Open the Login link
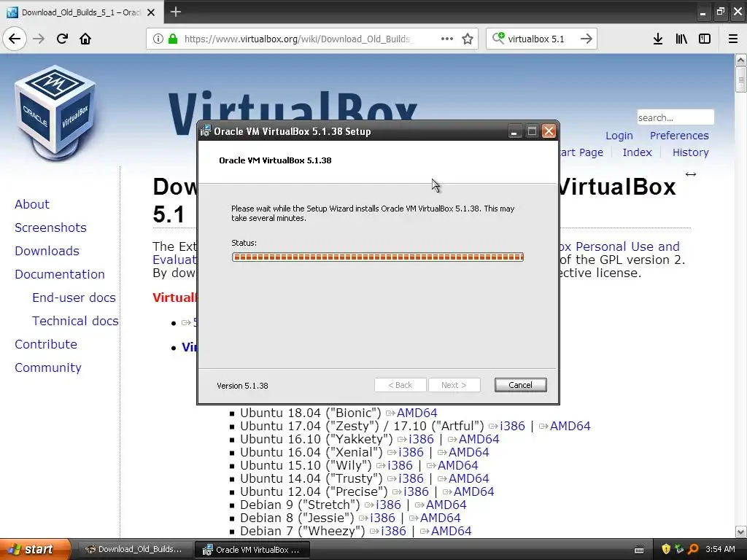 619,136
